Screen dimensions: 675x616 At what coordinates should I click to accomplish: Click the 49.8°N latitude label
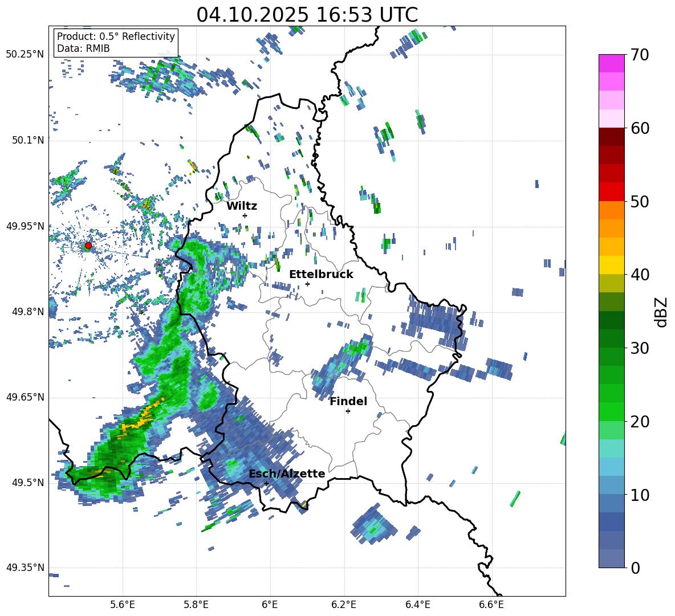point(27,312)
